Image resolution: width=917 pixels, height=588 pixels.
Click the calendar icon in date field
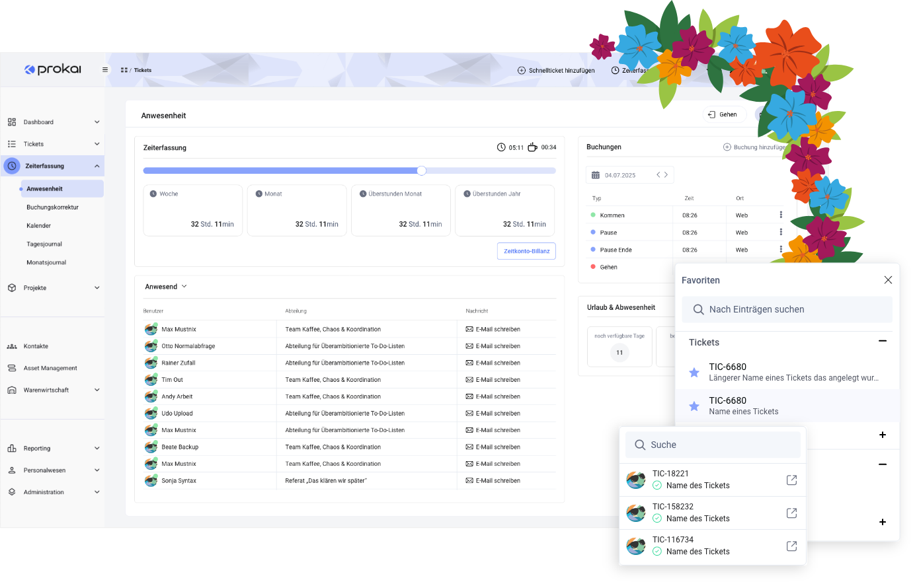tap(596, 175)
